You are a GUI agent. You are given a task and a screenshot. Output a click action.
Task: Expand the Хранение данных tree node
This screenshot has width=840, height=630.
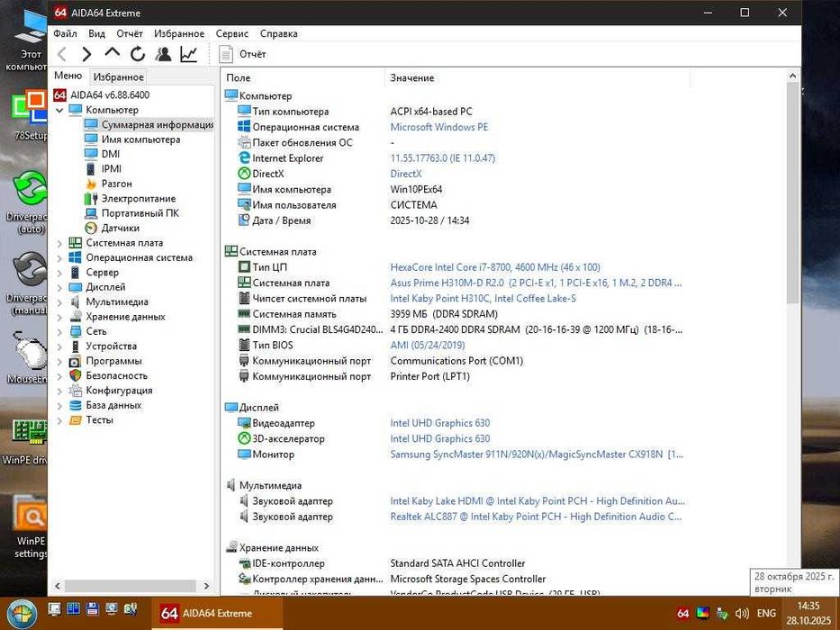59,317
